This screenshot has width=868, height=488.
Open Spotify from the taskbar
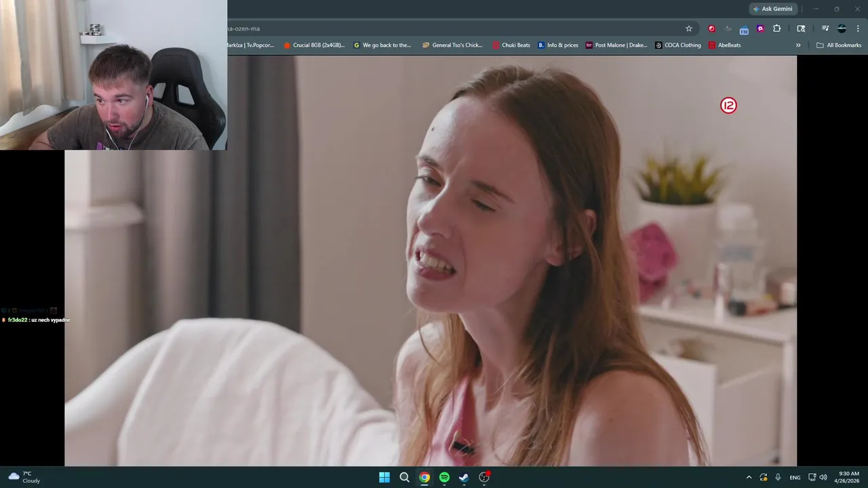pos(444,477)
